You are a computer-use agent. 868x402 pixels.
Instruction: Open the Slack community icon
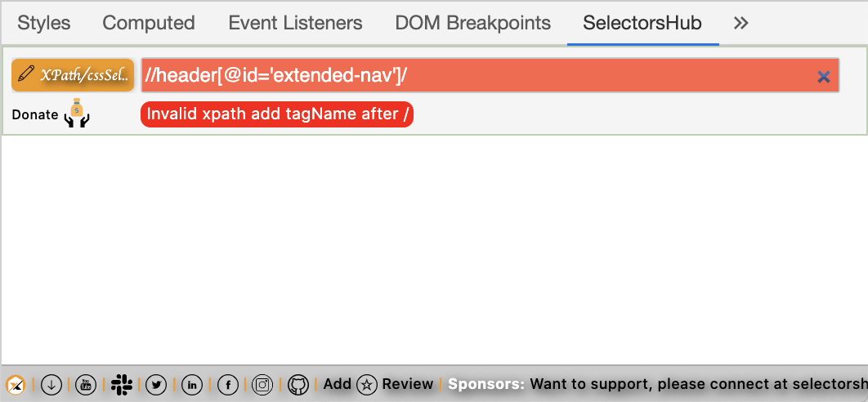click(121, 385)
